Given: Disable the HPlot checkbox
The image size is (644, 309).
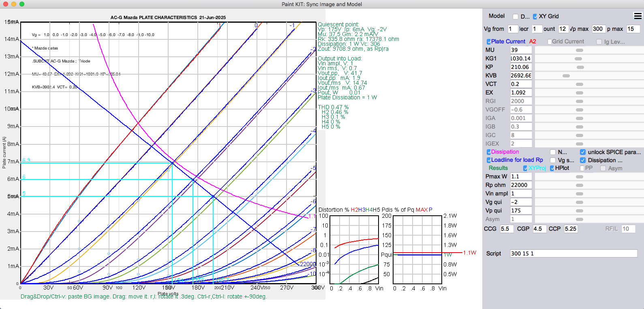Looking at the screenshot, I should pyautogui.click(x=552, y=168).
